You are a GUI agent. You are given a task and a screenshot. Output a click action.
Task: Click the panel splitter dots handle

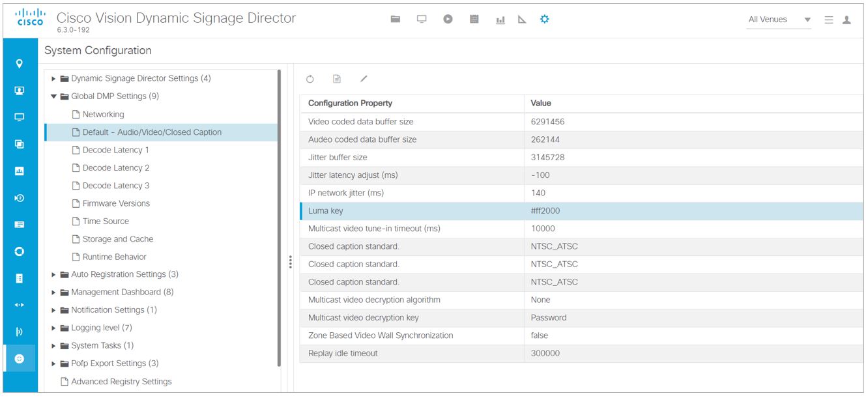click(x=290, y=262)
